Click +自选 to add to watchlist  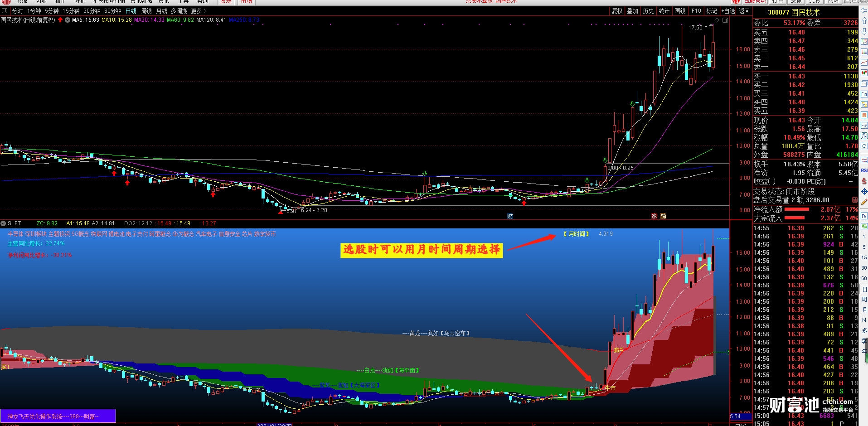(728, 11)
